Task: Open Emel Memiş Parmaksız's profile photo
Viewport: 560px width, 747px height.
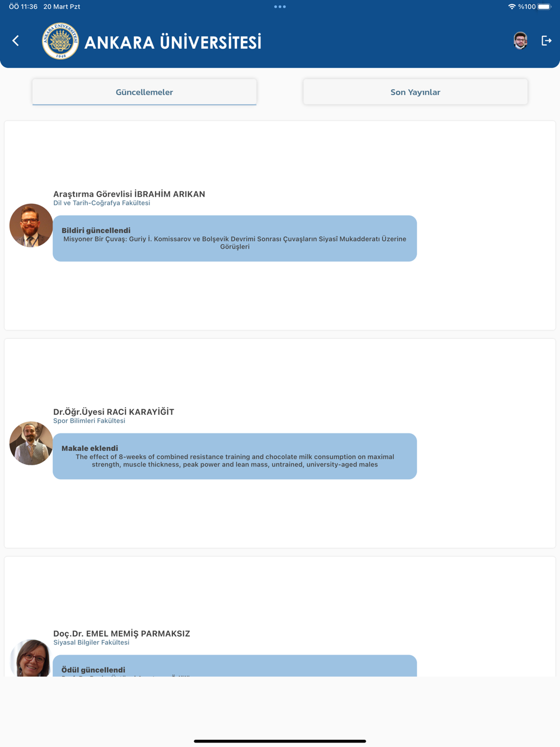Action: click(x=31, y=658)
